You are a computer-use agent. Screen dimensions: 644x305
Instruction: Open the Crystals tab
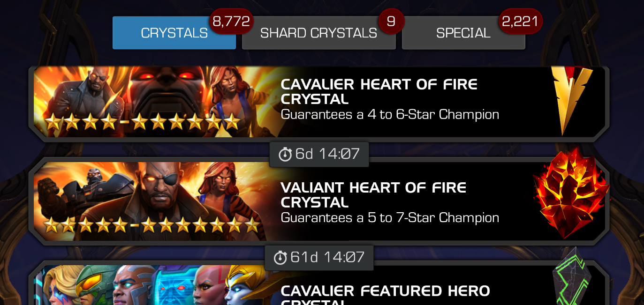174,33
